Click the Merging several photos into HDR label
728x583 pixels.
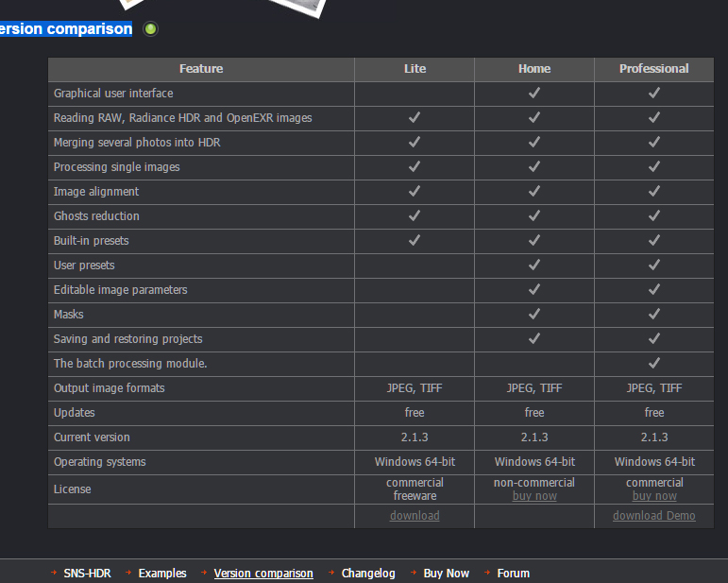coord(137,143)
